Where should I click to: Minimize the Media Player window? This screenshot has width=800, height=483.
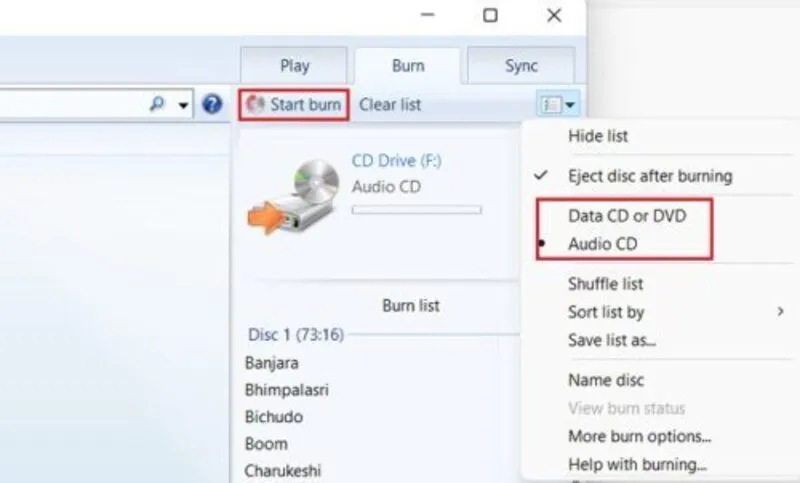click(427, 15)
